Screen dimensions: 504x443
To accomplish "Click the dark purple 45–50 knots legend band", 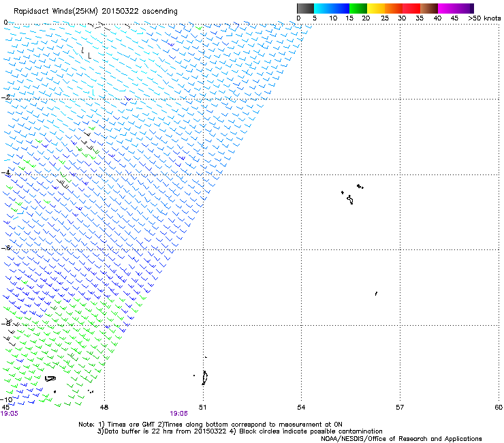I will 464,8.
